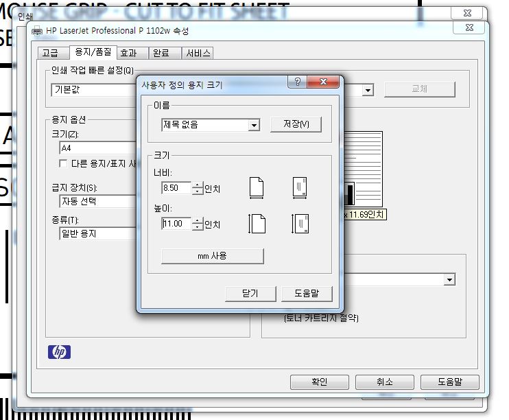Image resolution: width=509 pixels, height=420 pixels.
Task: Open the 제목 없음 name dropdown
Action: tap(254, 125)
